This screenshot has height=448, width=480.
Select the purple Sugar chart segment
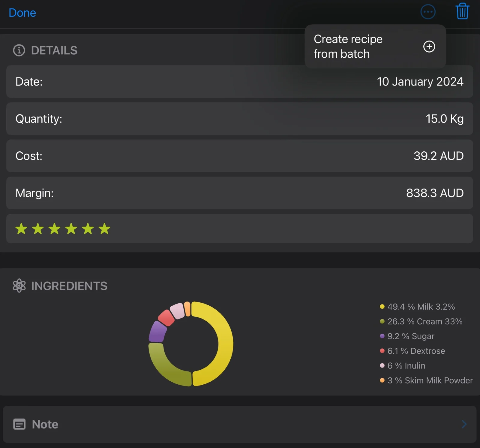click(x=157, y=332)
